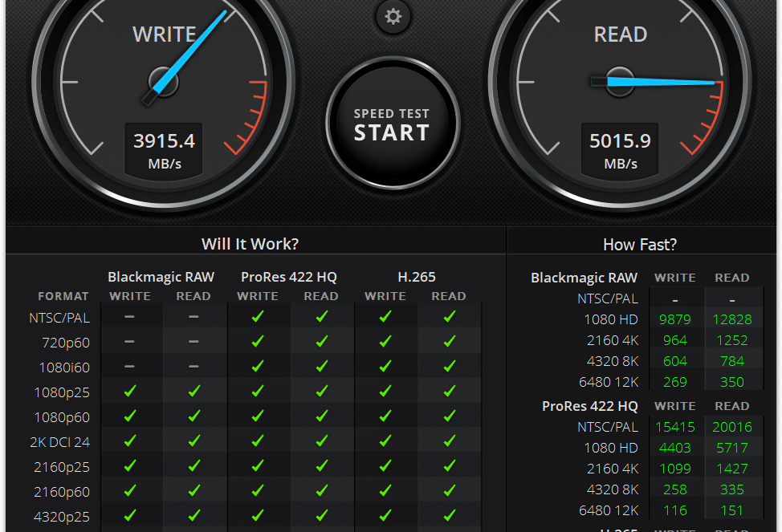The height and width of the screenshot is (532, 782).
Task: Click the "How Fast?" heading
Action: pyautogui.click(x=640, y=244)
